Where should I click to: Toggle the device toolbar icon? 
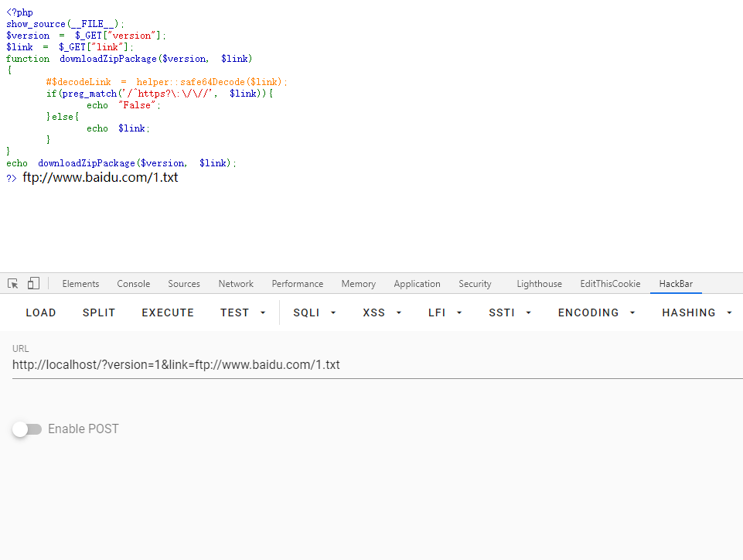point(33,284)
